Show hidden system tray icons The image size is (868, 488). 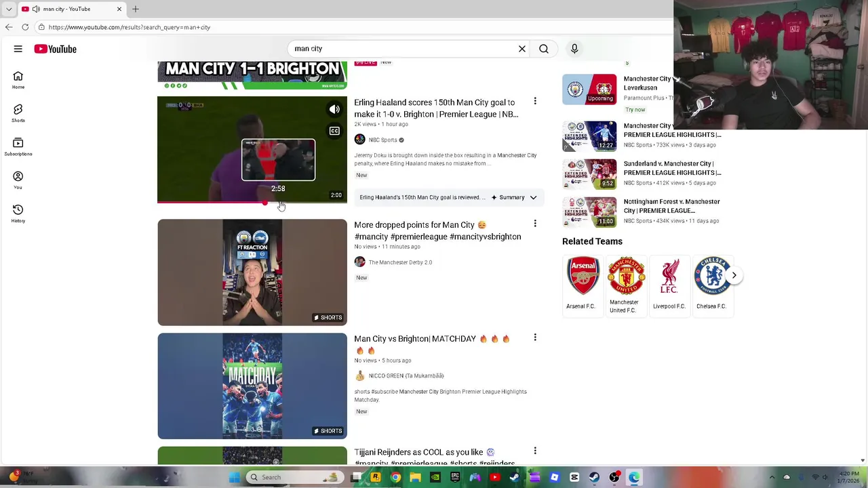pos(772,477)
